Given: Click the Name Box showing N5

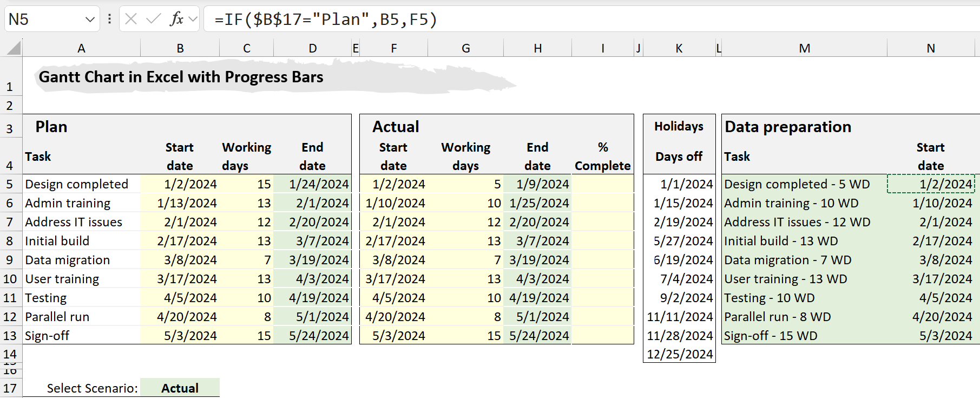Looking at the screenshot, I should click(x=43, y=19).
